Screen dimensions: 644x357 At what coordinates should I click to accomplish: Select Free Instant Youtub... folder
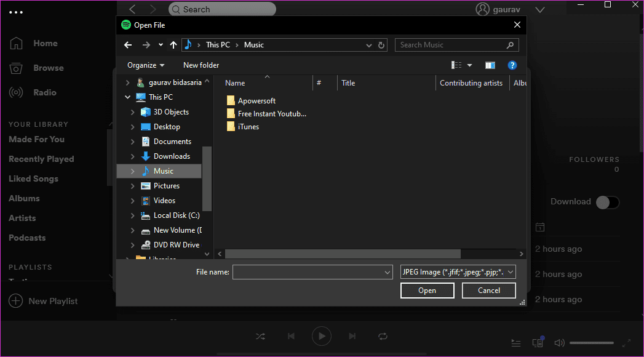point(266,114)
